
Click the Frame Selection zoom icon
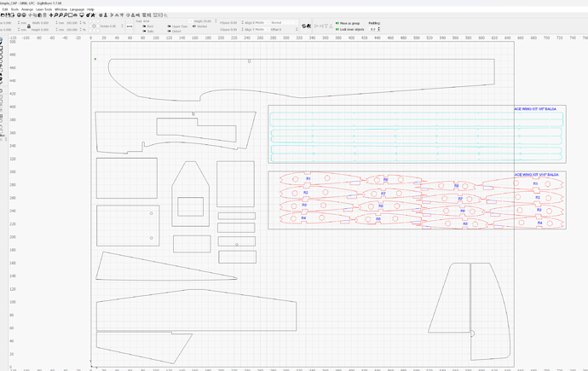point(70,15)
